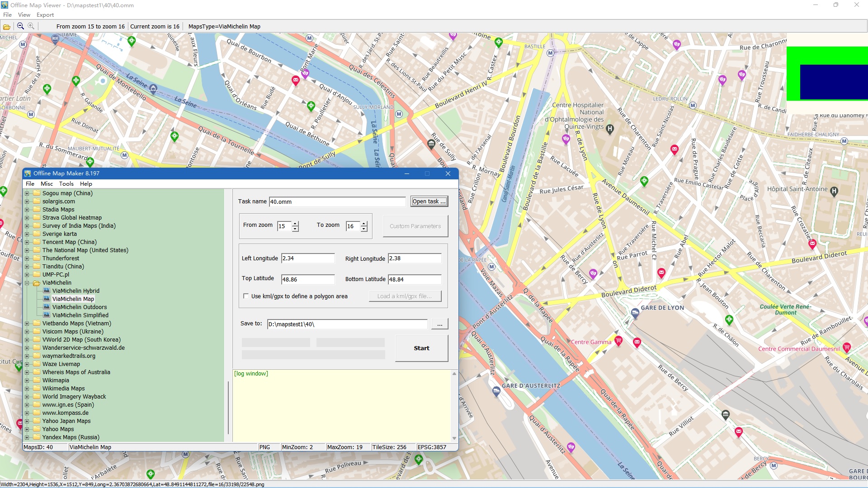Click the Gare d'Austerlitz station icon
The width and height of the screenshot is (868, 488).
tap(496, 392)
